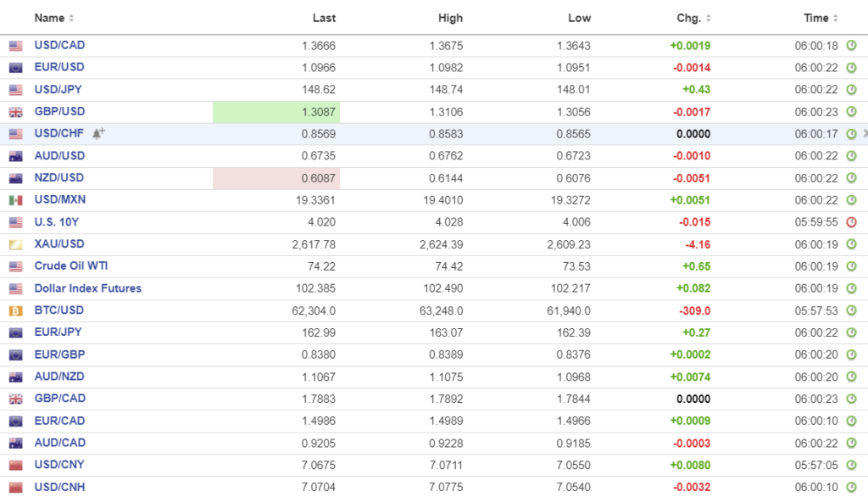This screenshot has width=868, height=497.
Task: Click the High column header
Action: [451, 18]
